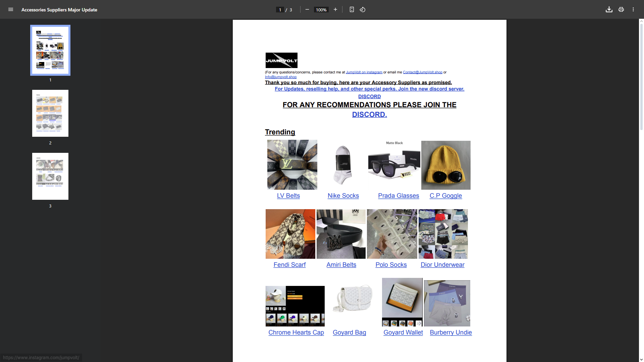Click the C.P Goggle beanie image
The width and height of the screenshot is (644, 362).
[x=446, y=165]
